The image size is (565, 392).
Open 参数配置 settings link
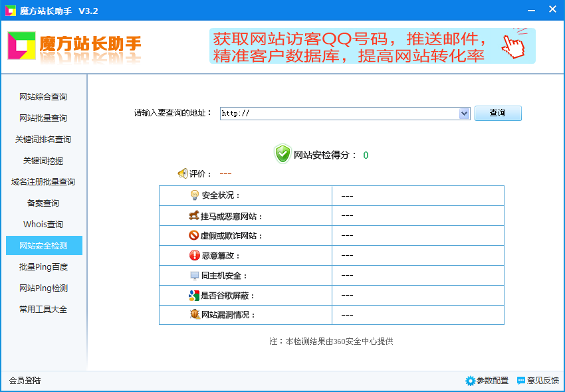tap(493, 381)
